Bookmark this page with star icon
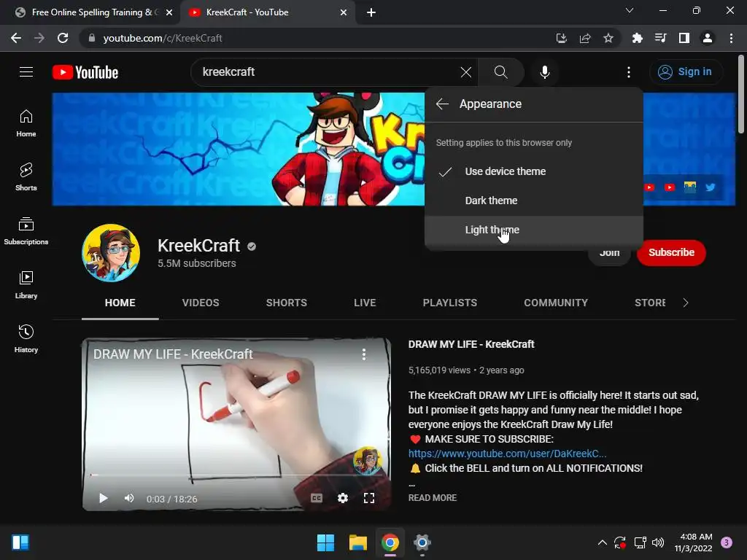 [x=608, y=38]
